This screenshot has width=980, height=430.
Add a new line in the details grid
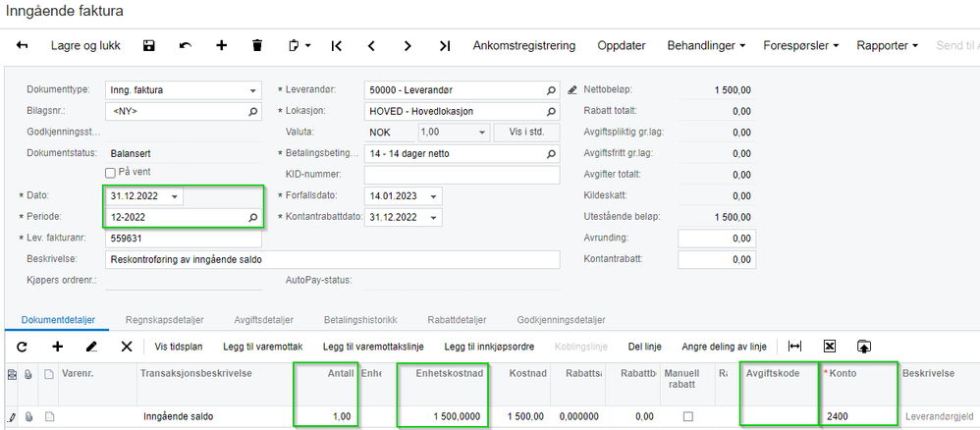click(58, 347)
